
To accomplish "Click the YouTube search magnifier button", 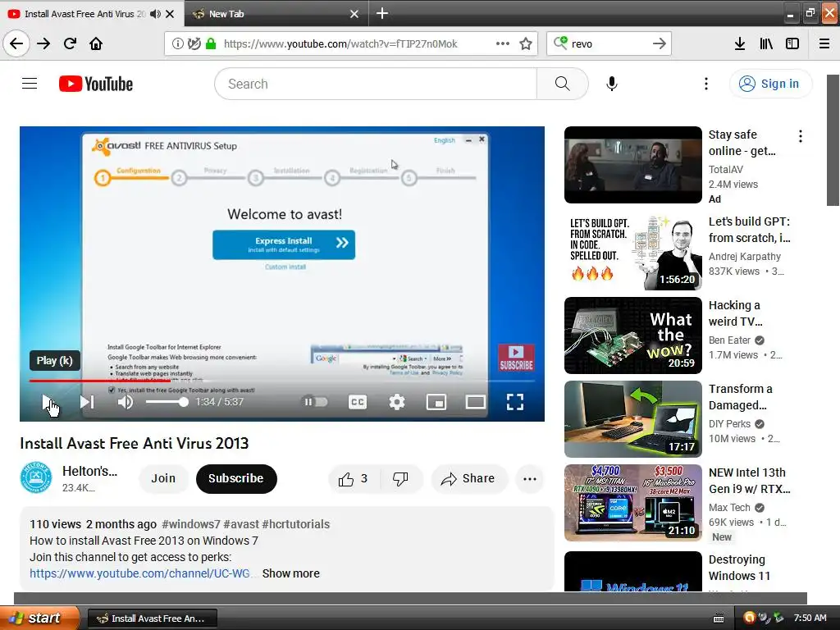I will pyautogui.click(x=562, y=84).
